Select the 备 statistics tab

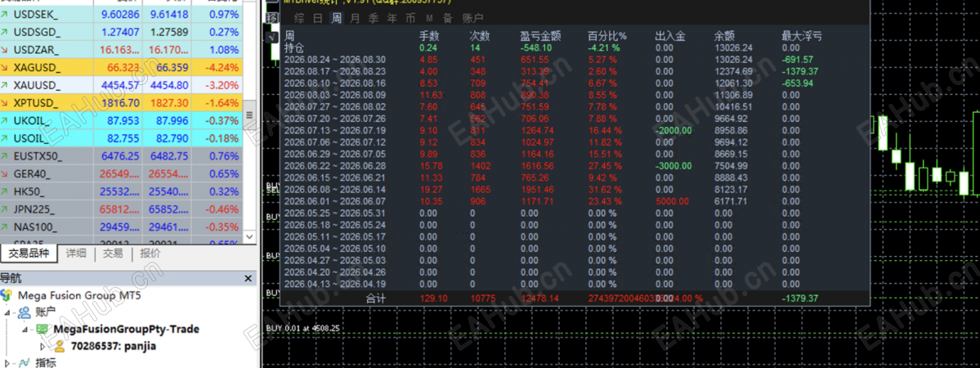(448, 18)
